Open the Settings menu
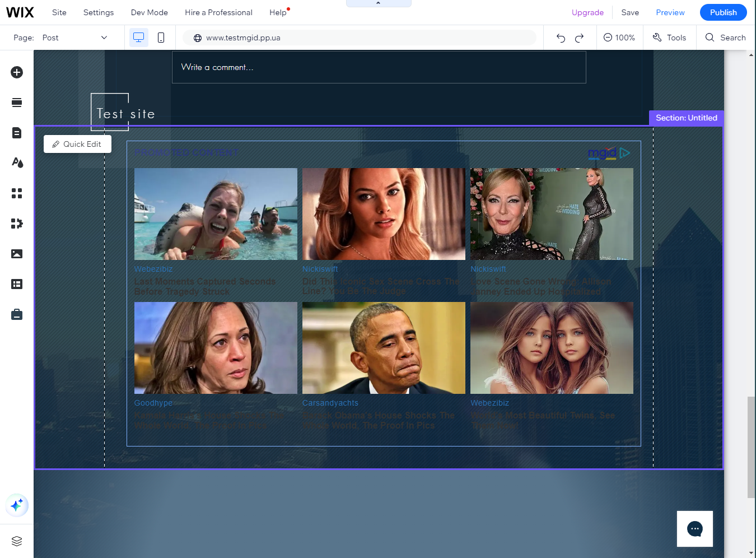756x558 pixels. tap(99, 12)
